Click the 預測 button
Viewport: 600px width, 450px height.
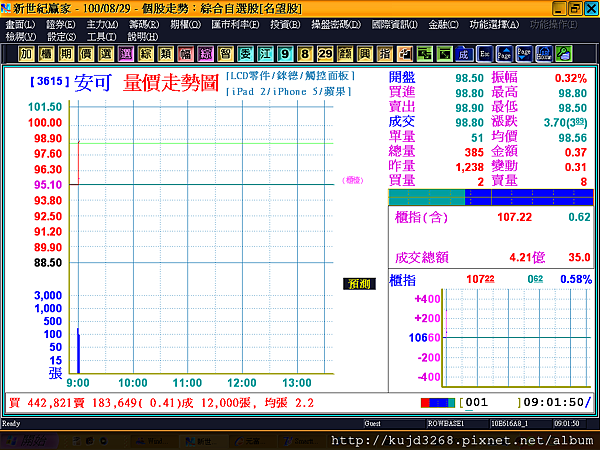(x=359, y=284)
